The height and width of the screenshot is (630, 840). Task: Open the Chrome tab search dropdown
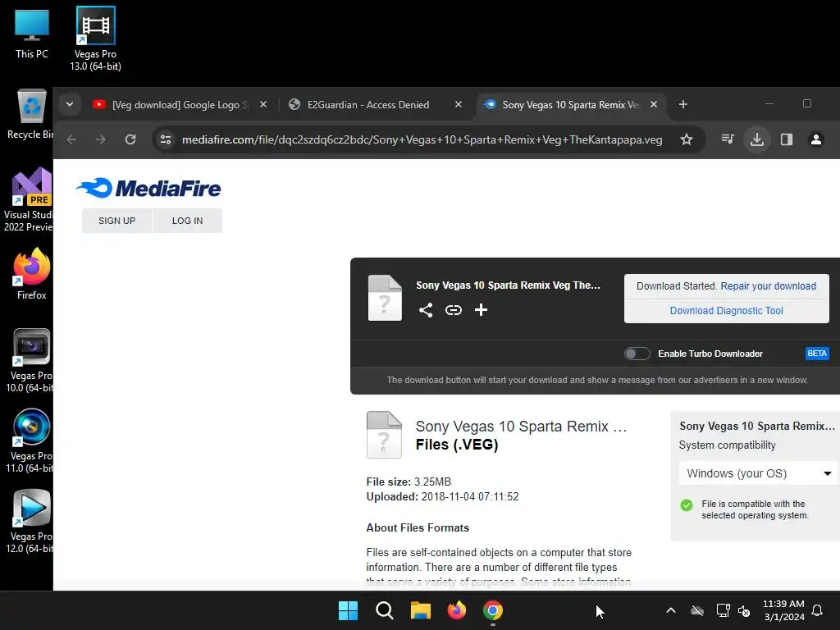click(70, 104)
